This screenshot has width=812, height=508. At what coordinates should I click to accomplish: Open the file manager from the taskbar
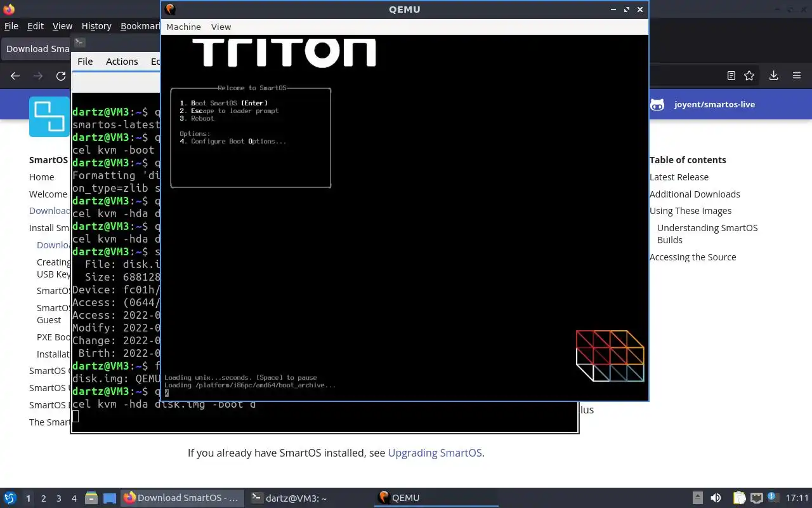[x=91, y=498]
